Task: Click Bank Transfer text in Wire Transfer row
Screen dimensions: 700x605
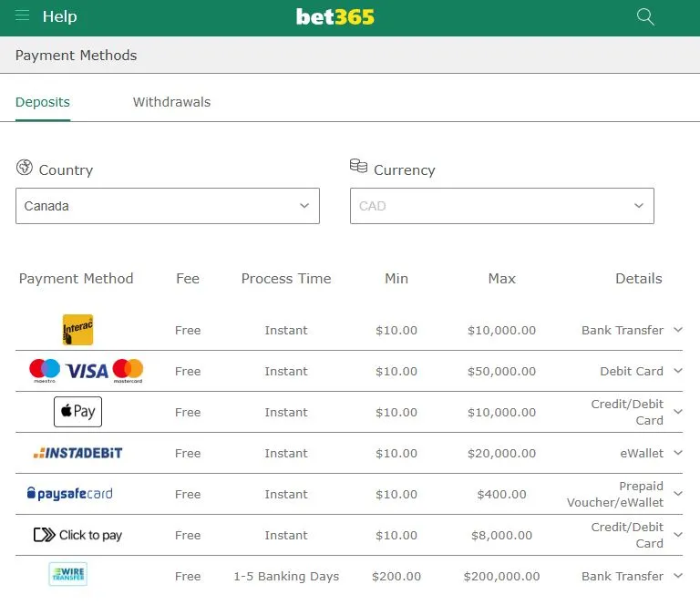Action: 623,577
